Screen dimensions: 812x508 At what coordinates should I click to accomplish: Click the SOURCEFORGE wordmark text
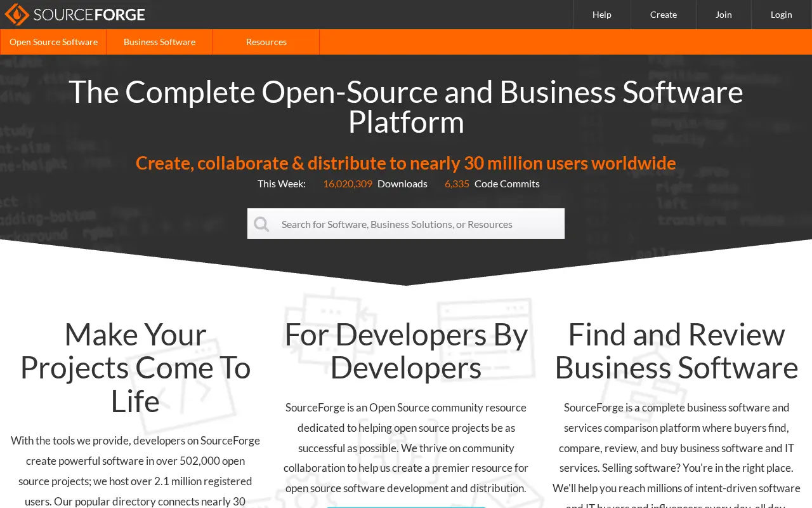pos(89,15)
